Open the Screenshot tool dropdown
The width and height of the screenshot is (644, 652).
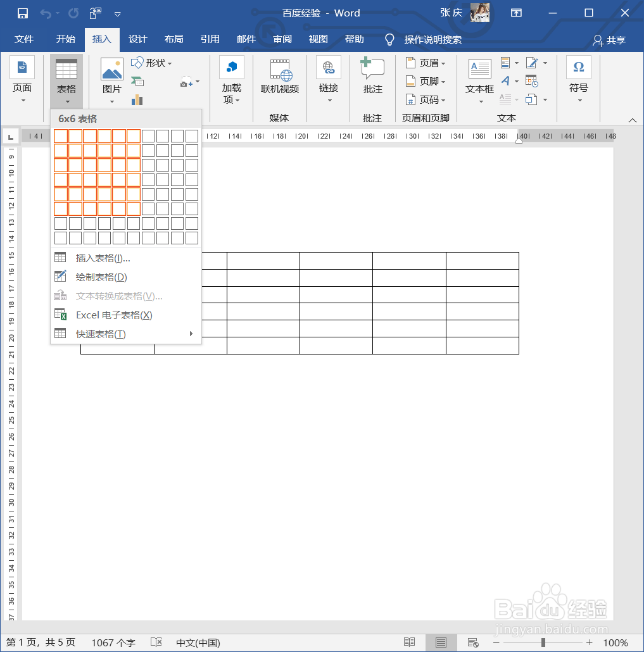click(x=190, y=82)
